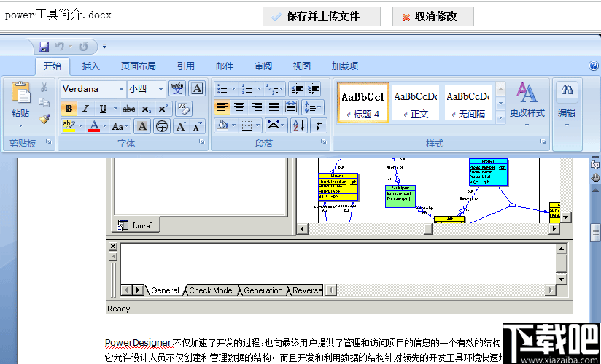Apply the 无间隔 style
This screenshot has width=601, height=364.
[468, 102]
